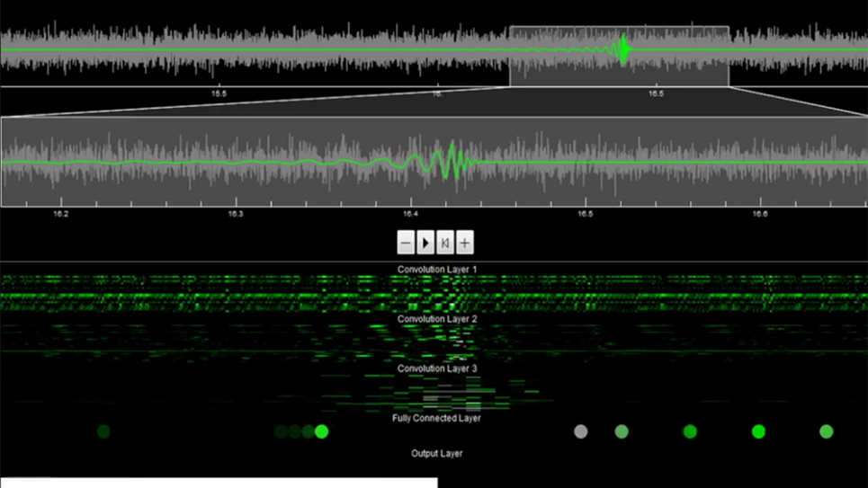The image size is (868, 488).
Task: Select the Convolution Layer 2 label
Action: [437, 319]
